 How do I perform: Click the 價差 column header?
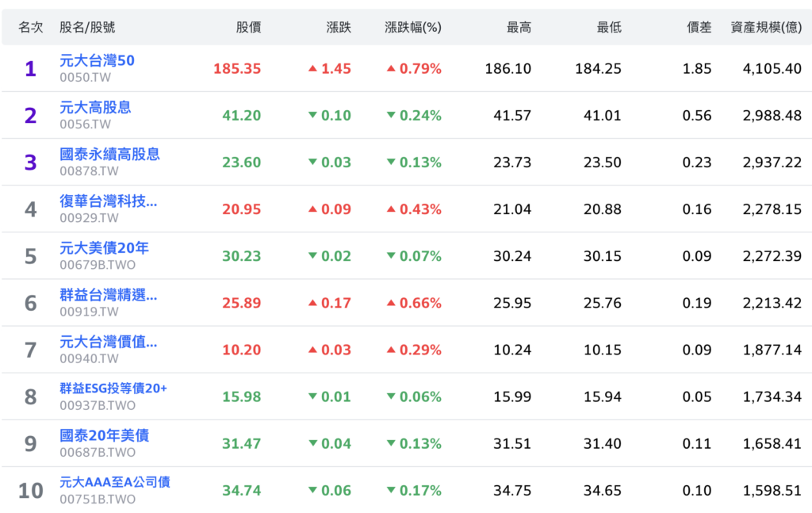click(699, 27)
